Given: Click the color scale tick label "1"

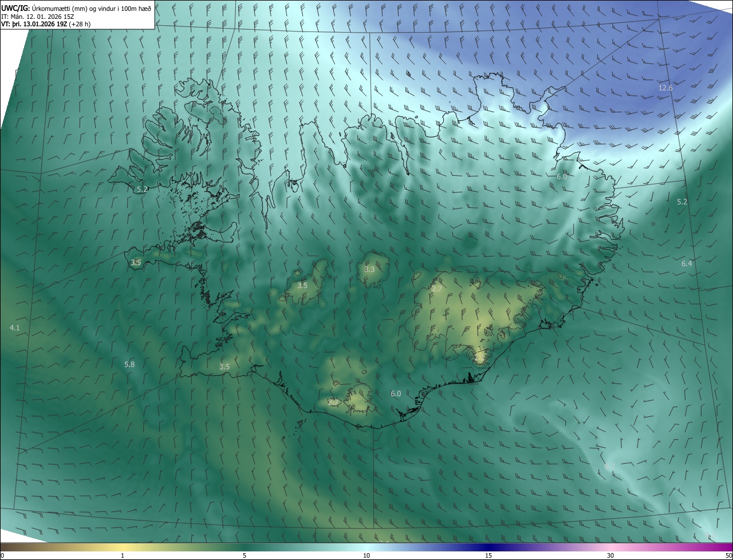Looking at the screenshot, I should (x=123, y=556).
